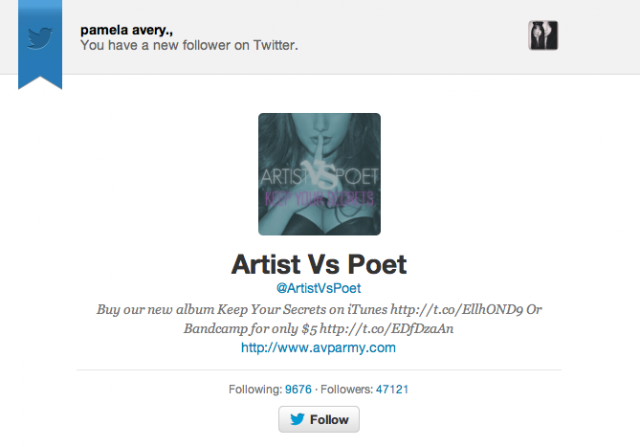Screen dimensions: 640x447
Task: Click the word 'Bandcamp' in the bio
Action: [x=209, y=329]
